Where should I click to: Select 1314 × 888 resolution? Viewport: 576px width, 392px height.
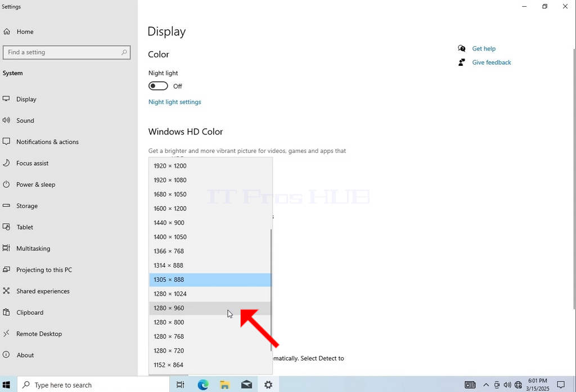point(210,265)
